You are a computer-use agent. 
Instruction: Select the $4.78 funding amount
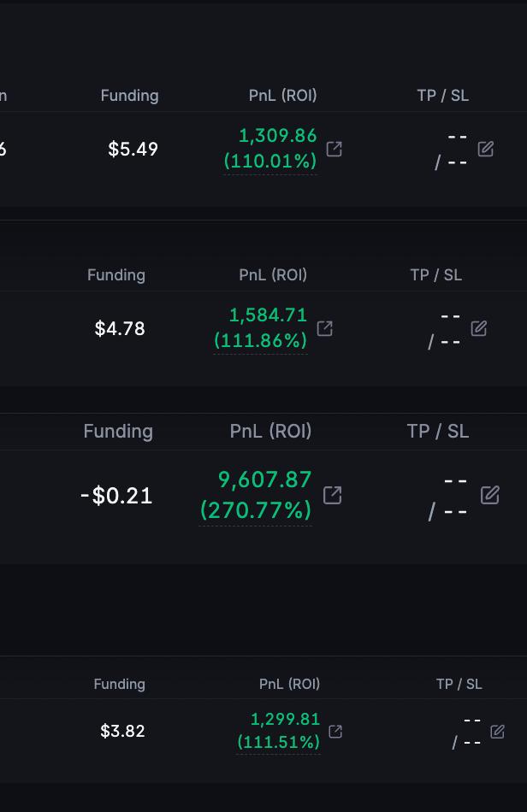pyautogui.click(x=120, y=328)
